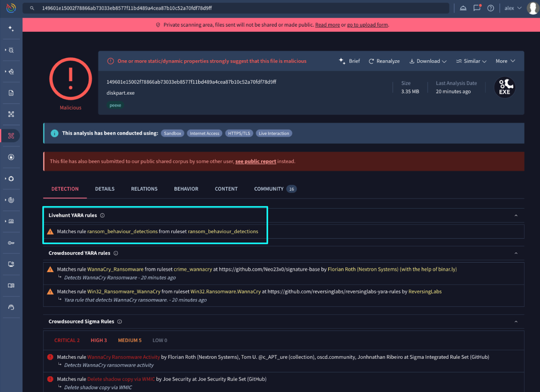Click the info icon beside Crowdsourced Sigma Rules
Screen dimensions: 540x392
(120, 322)
